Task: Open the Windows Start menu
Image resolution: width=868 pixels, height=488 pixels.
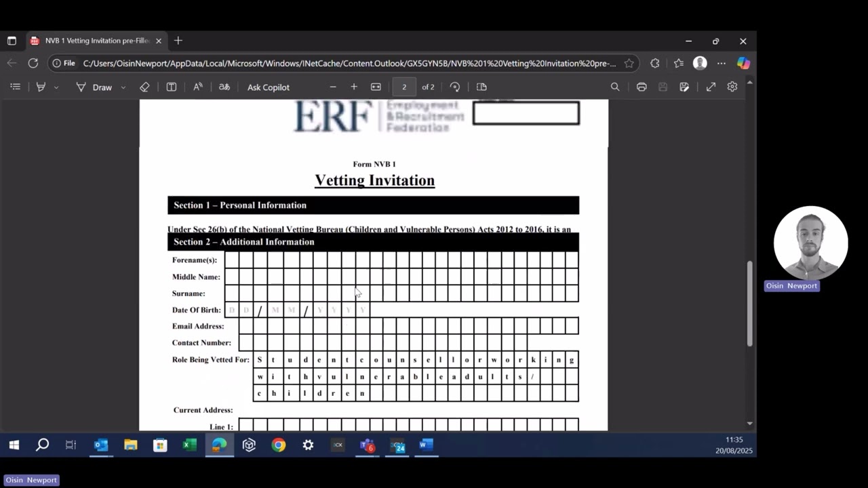Action: coord(14,445)
